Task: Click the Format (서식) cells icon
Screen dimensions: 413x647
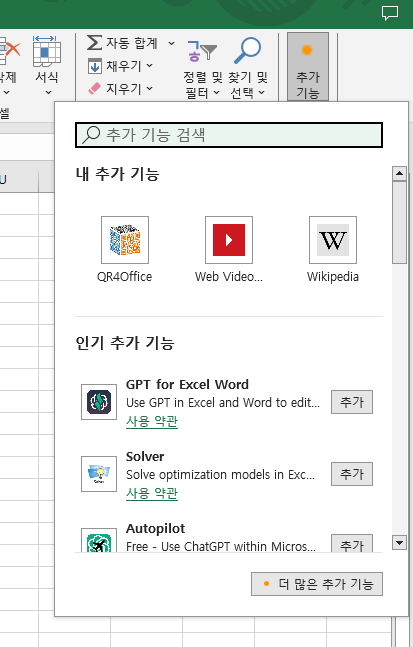Action: (x=47, y=51)
